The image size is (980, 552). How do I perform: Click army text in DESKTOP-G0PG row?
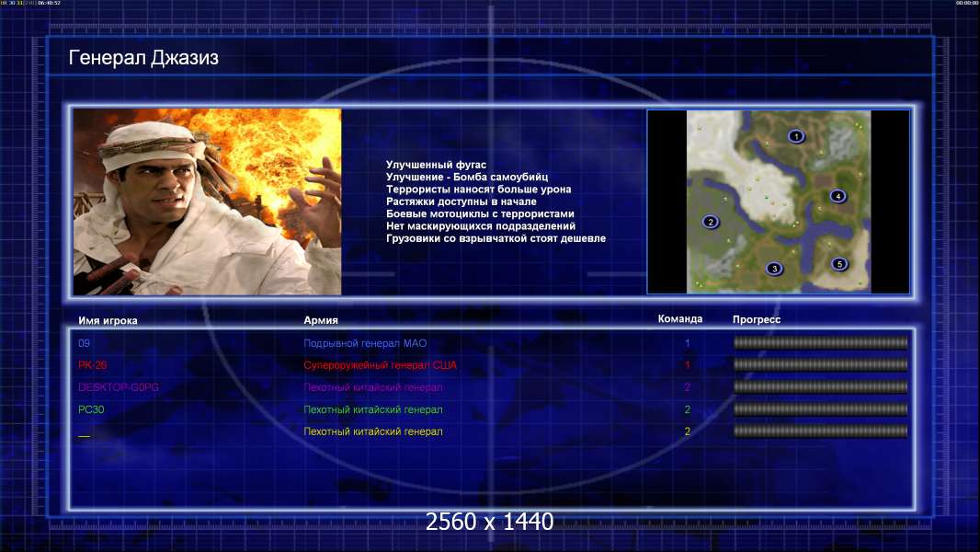pos(373,387)
